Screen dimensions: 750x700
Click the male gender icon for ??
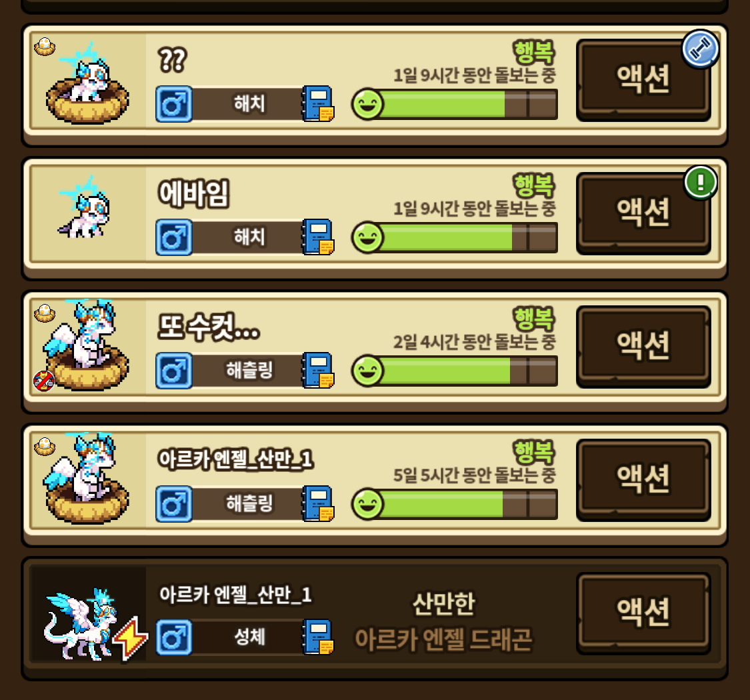(174, 104)
